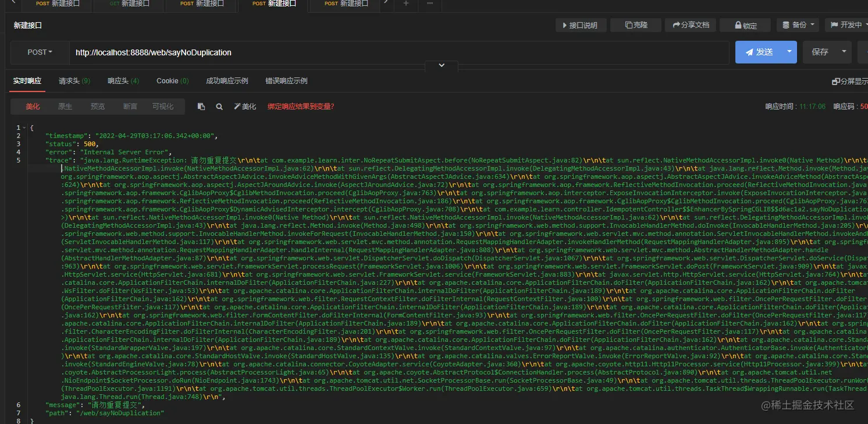Select the 美化 pretty view mode

coord(33,107)
